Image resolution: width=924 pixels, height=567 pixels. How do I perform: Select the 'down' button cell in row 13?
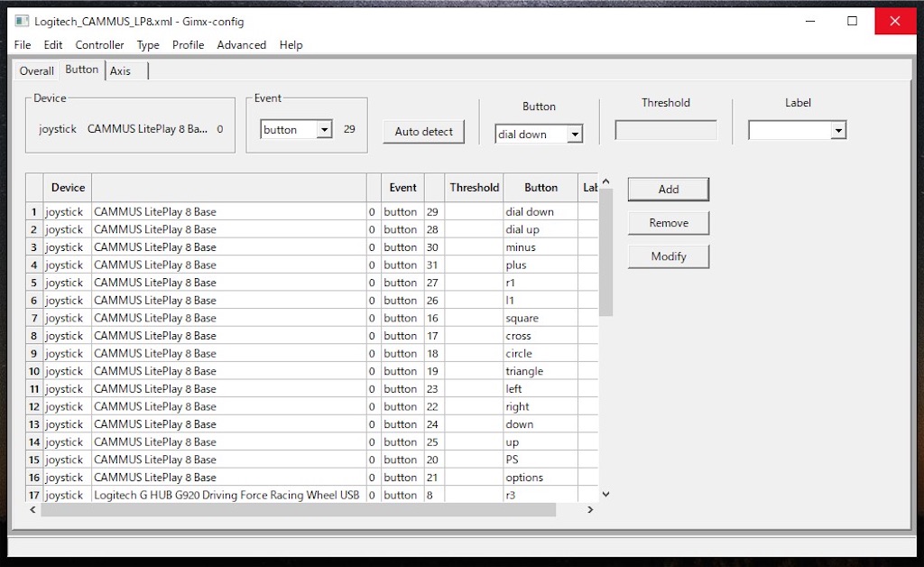pos(541,423)
